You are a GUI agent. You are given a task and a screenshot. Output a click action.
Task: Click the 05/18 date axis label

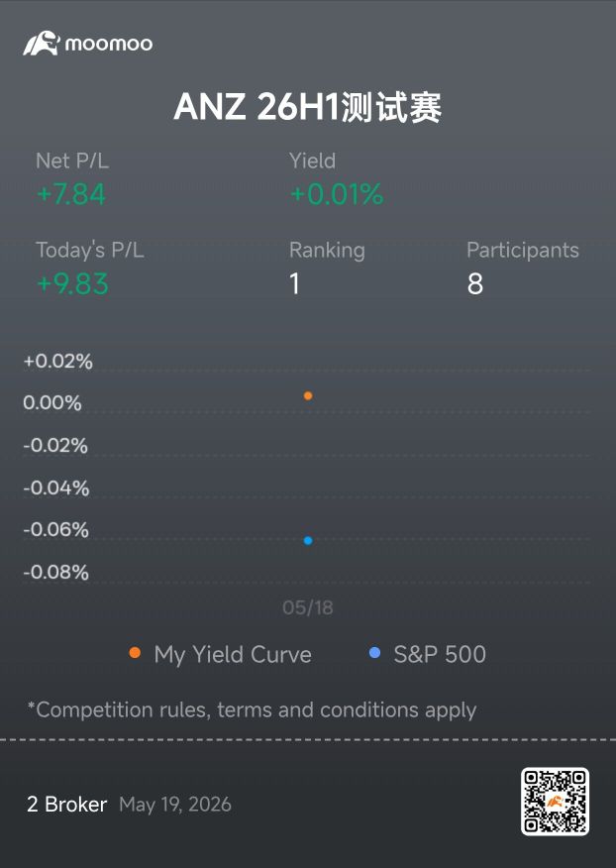pyautogui.click(x=308, y=607)
